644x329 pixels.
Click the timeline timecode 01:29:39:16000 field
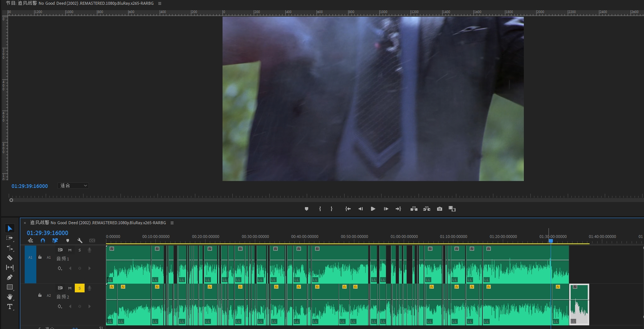[x=48, y=233]
